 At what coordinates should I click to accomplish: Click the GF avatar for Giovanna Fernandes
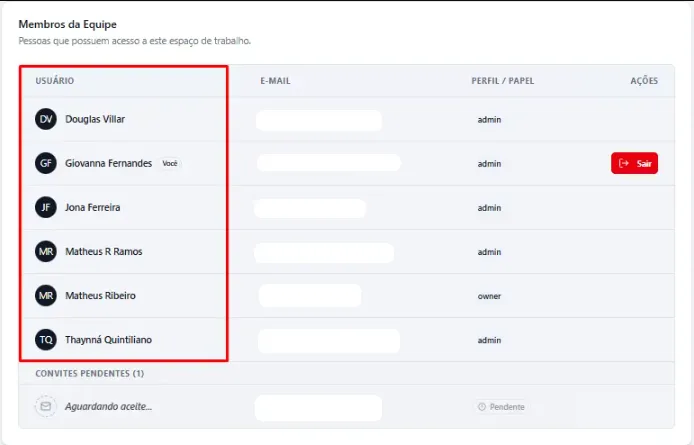pyautogui.click(x=46, y=163)
